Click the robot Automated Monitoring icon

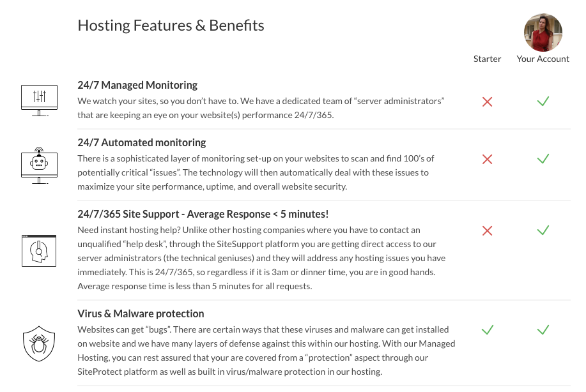40,165
